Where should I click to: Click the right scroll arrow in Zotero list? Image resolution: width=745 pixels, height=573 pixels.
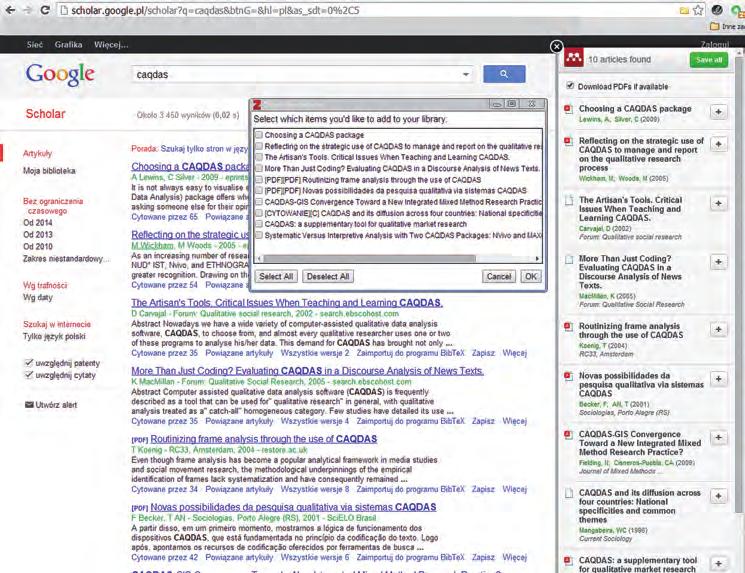[x=537, y=258]
